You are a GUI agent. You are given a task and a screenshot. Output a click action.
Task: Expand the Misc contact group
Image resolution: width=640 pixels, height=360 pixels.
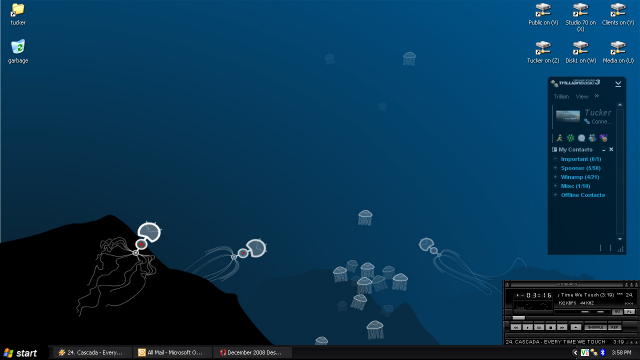pos(555,186)
